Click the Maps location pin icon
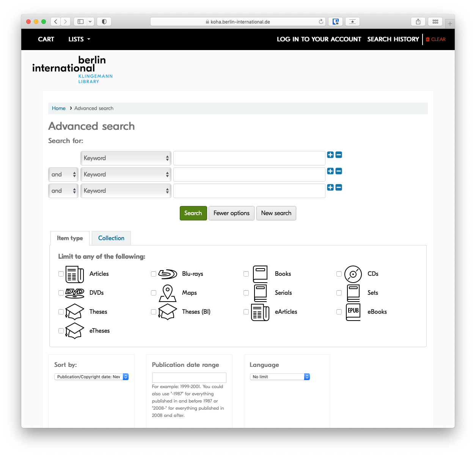 [x=167, y=293]
